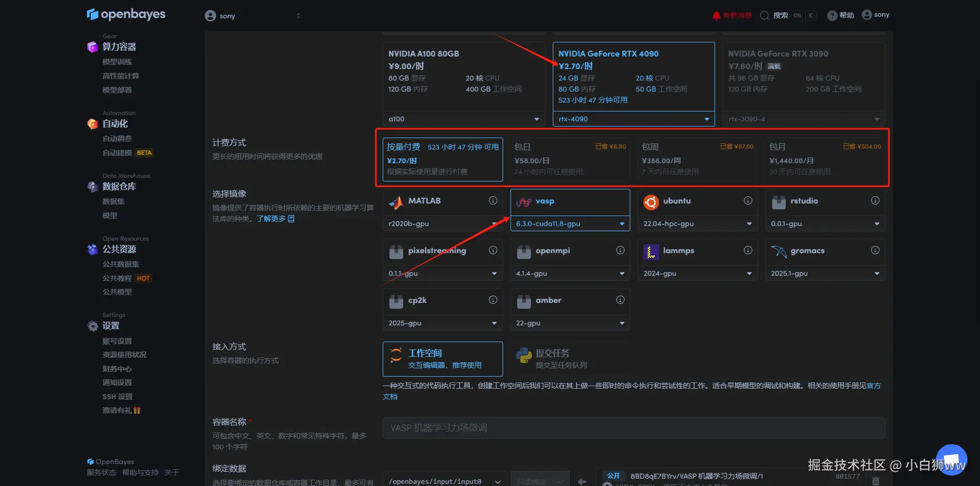
Task: Open the amber 22-gpu version dropdown
Action: (570, 323)
